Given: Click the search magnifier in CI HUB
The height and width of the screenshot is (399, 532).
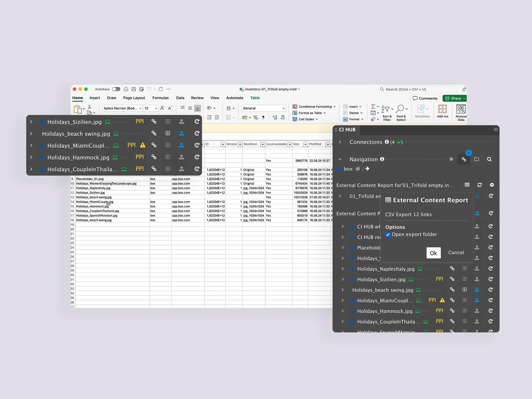Looking at the screenshot, I should pyautogui.click(x=489, y=159).
